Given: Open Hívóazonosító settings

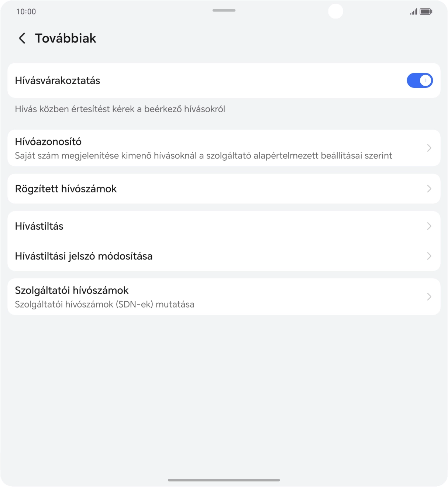Looking at the screenshot, I should [x=224, y=148].
